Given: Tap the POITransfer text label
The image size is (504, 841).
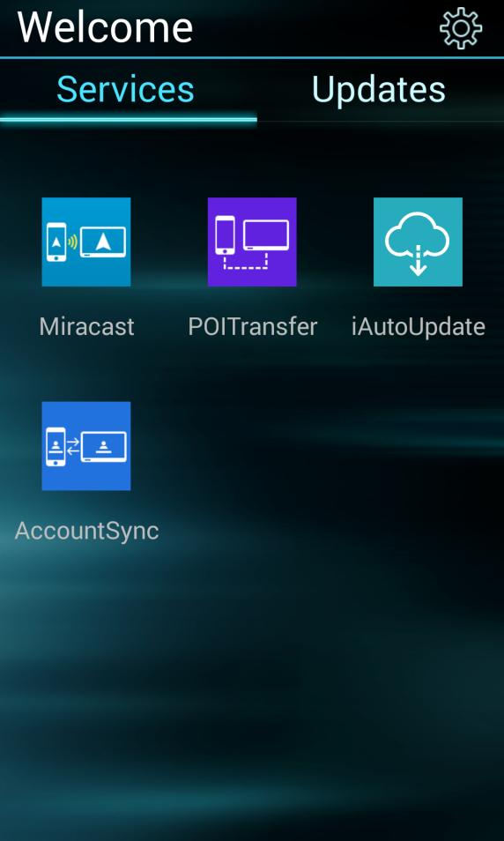Looking at the screenshot, I should point(253,326).
